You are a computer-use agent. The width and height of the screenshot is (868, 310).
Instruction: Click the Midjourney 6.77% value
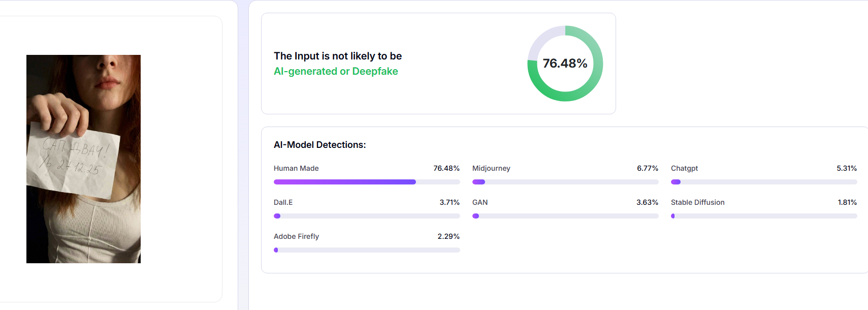click(x=648, y=168)
